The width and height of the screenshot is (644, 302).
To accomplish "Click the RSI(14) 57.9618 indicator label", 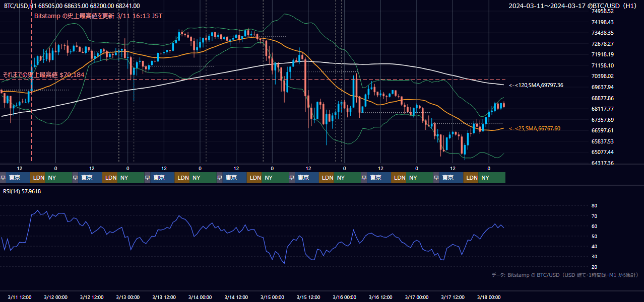I will [22, 191].
